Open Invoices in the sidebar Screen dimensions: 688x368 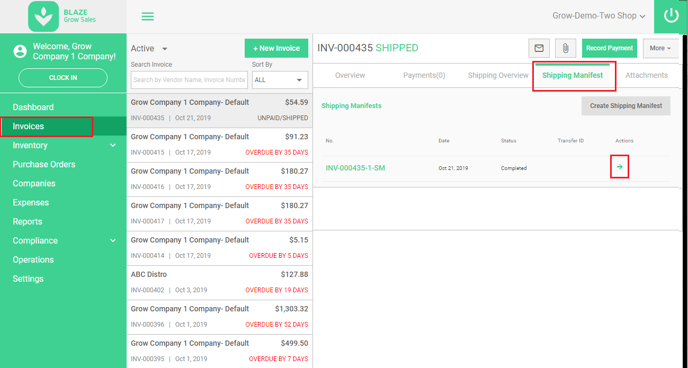tap(63, 126)
